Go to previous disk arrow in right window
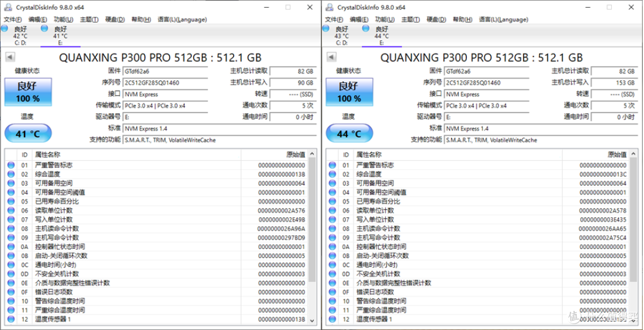 point(332,57)
